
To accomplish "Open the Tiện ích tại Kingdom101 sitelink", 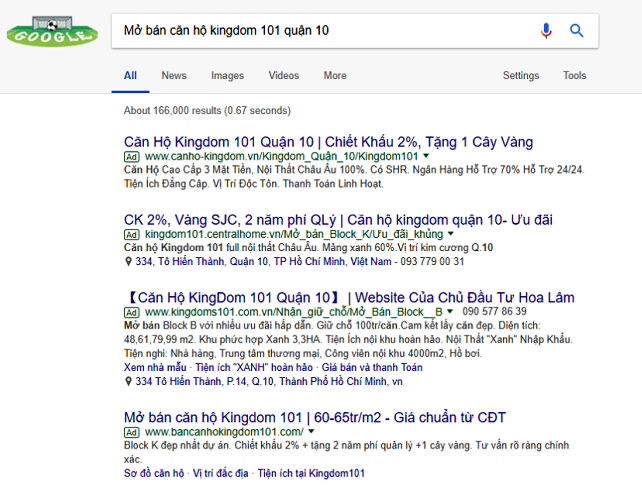I will coord(311,473).
